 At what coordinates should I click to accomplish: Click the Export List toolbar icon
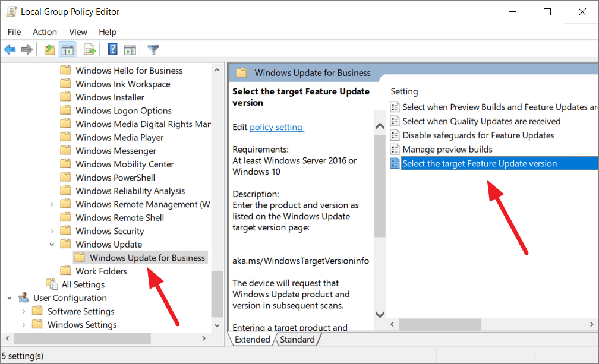(90, 50)
